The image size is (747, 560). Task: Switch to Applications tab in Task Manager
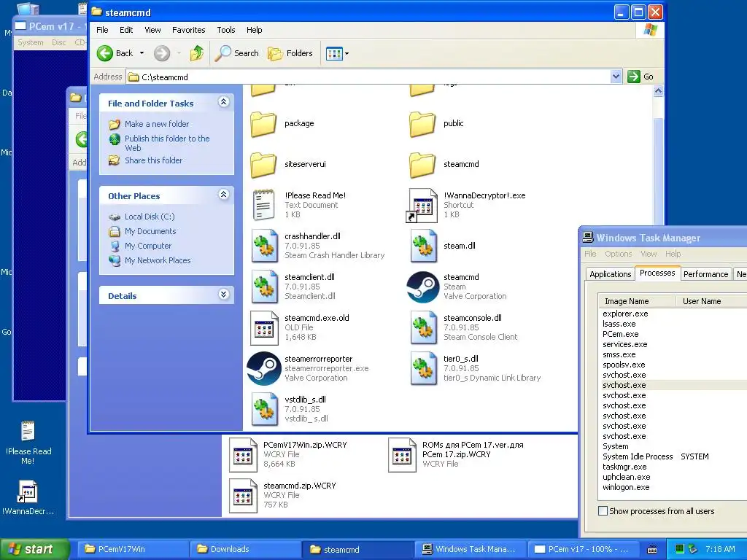(611, 274)
